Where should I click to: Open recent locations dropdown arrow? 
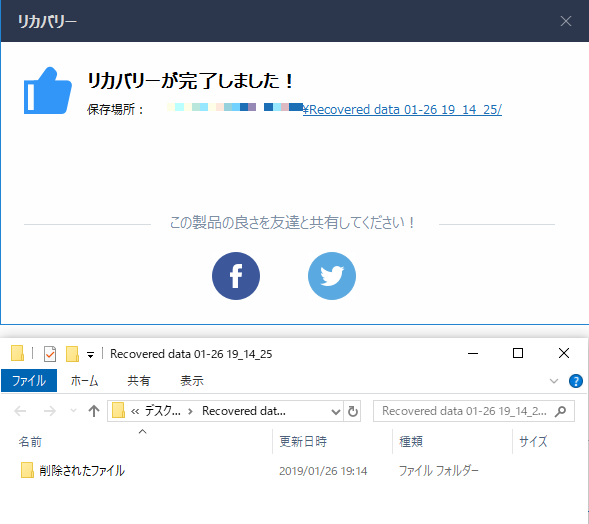tap(73, 411)
